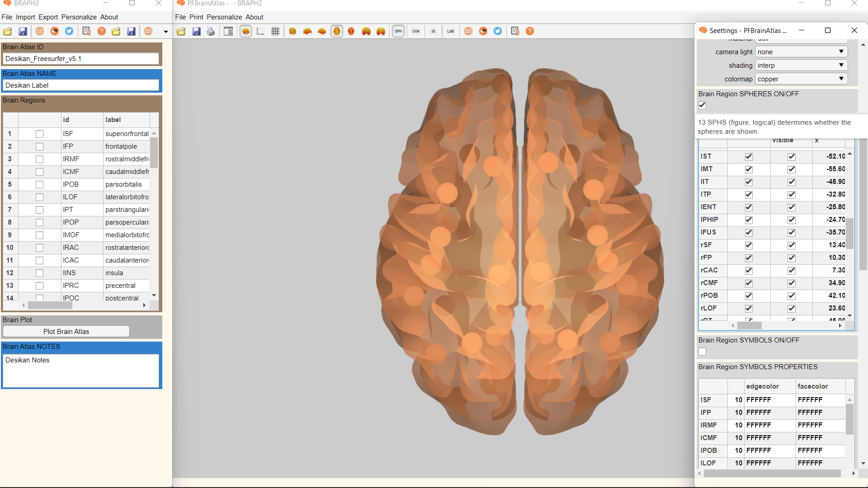
Task: Toggle the axis display icon
Action: point(260,31)
